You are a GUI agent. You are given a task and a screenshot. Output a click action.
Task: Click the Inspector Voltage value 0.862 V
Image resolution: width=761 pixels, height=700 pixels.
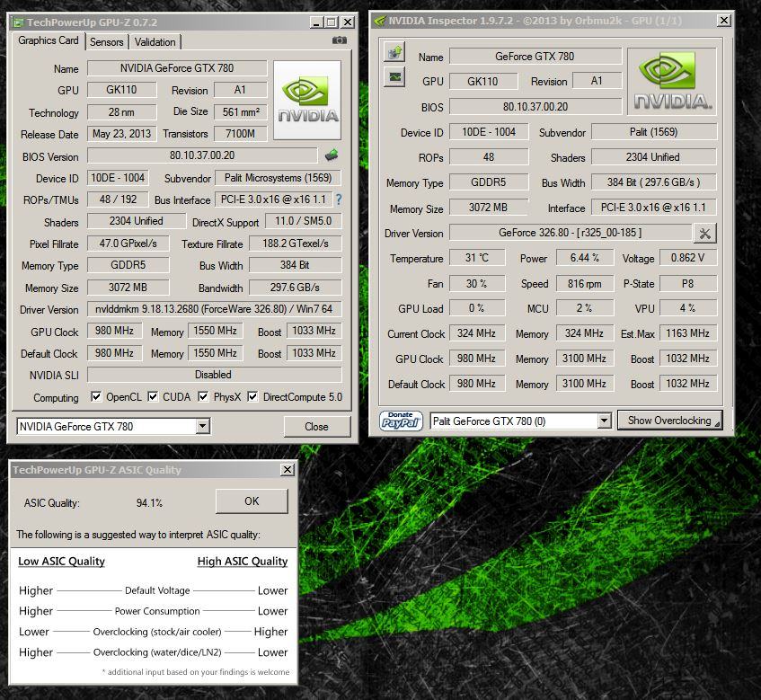[687, 258]
